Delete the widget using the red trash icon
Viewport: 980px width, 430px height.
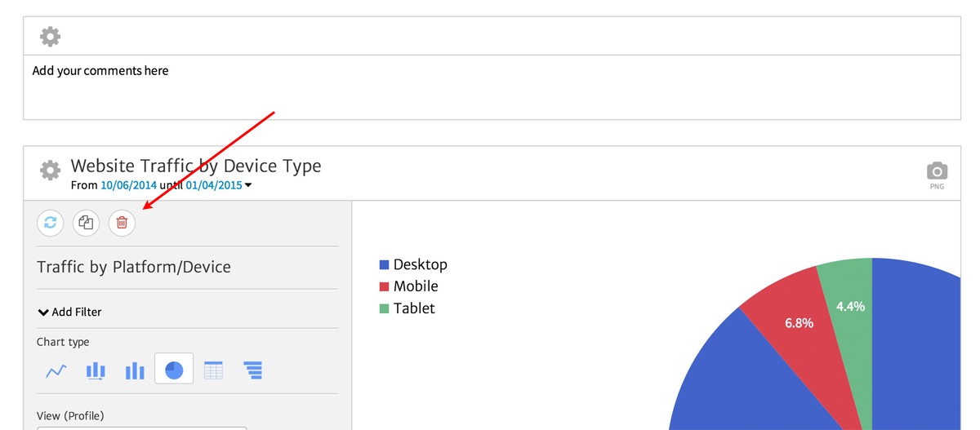tap(122, 223)
